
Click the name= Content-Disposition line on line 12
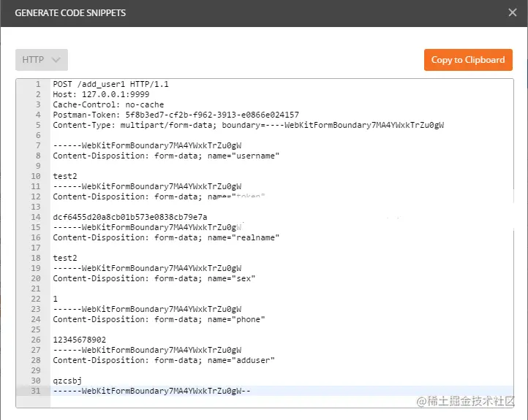click(159, 196)
